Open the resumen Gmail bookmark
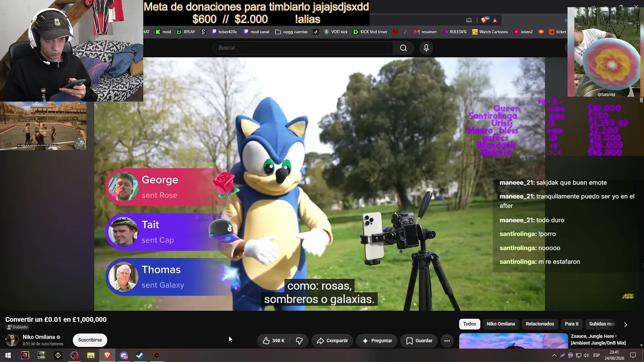The height and width of the screenshot is (362, 644). click(x=425, y=32)
